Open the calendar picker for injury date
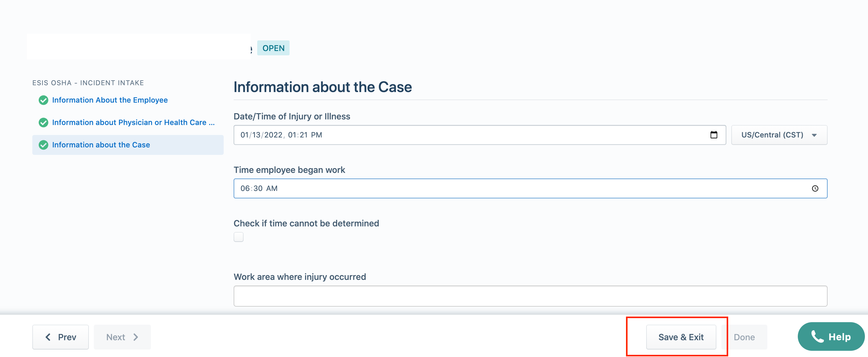This screenshot has height=357, width=868. tap(713, 135)
